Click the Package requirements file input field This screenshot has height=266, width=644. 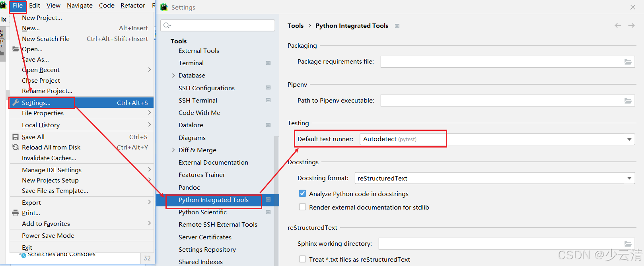click(x=508, y=62)
